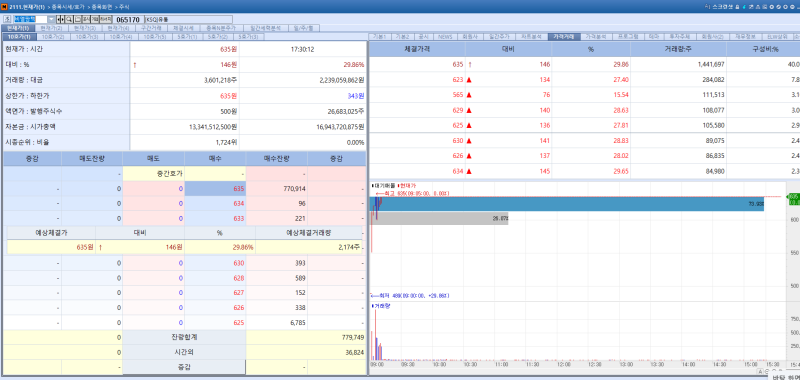Click the green 635 price marker on chart axis

tap(793, 199)
